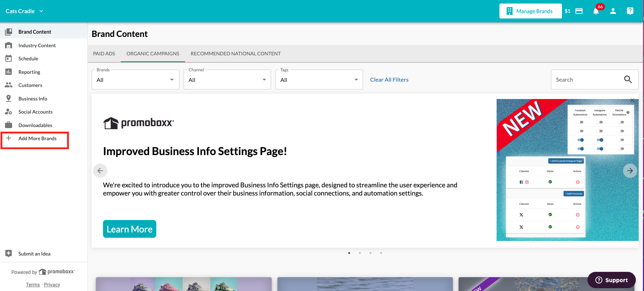Viewport: 644px width, 291px height.
Task: Open the billing credit card icon
Action: coord(579,11)
